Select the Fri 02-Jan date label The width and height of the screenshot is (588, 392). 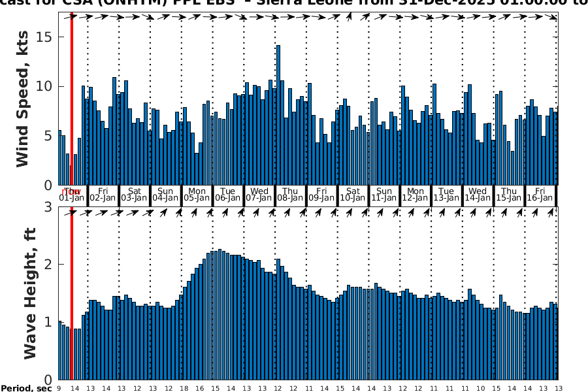(103, 194)
